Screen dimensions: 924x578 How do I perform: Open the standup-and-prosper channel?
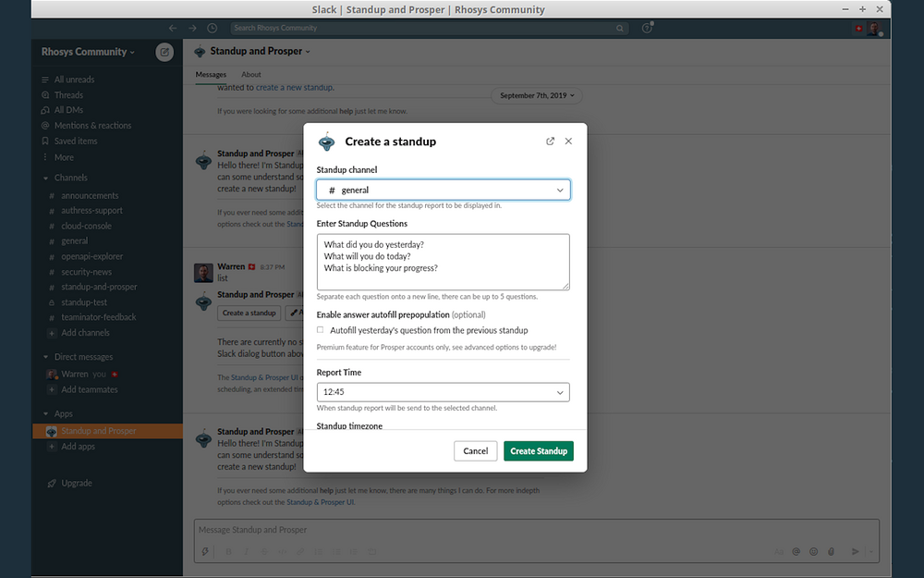(x=99, y=287)
